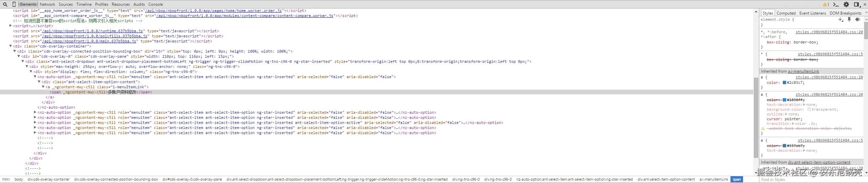Show the Event Listeners tab
The width and height of the screenshot is (868, 183).
pyautogui.click(x=812, y=13)
